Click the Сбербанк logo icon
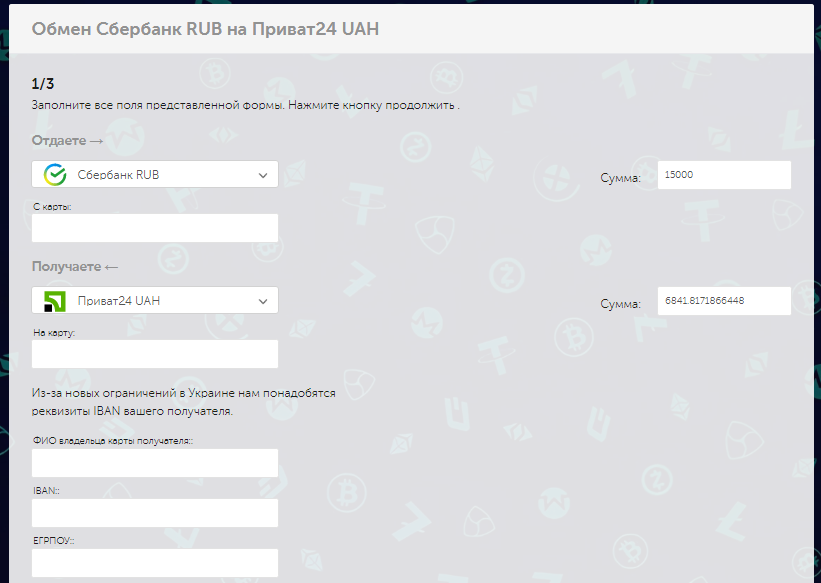This screenshot has height=583, width=821. [55, 174]
